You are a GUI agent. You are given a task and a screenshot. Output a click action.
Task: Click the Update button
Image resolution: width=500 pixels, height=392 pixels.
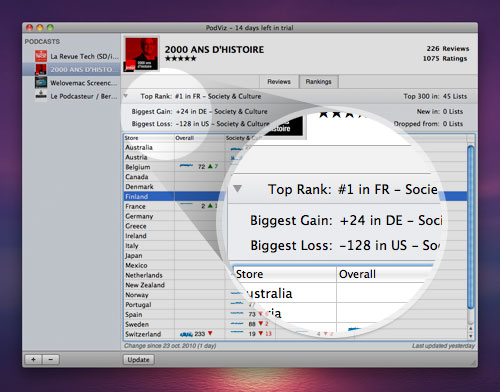point(139,360)
